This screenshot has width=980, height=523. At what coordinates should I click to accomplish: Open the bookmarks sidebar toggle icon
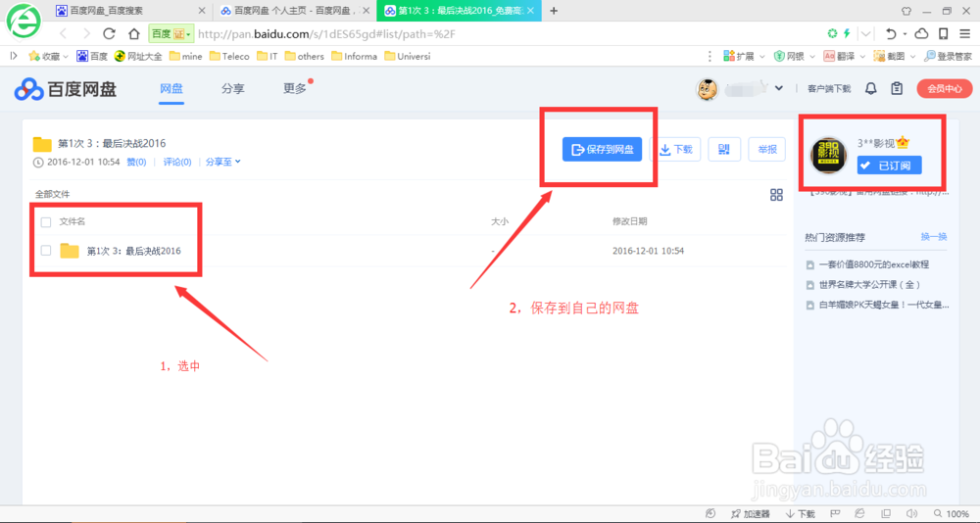[x=13, y=56]
